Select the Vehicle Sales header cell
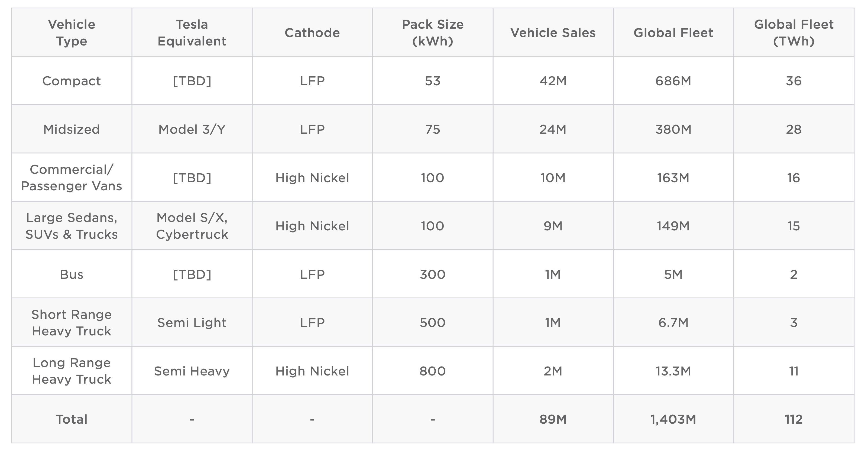 point(553,33)
